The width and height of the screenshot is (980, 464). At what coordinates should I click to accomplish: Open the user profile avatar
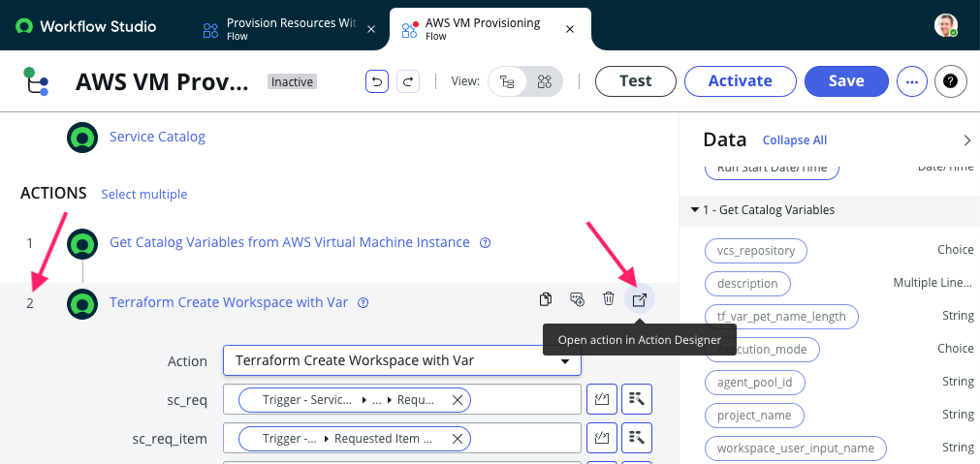point(946,25)
